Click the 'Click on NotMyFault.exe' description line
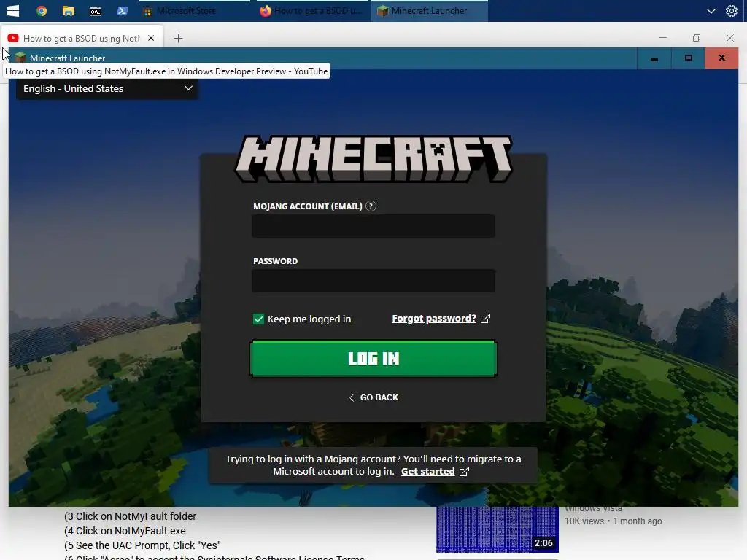This screenshot has width=747, height=560. pyautogui.click(x=125, y=531)
